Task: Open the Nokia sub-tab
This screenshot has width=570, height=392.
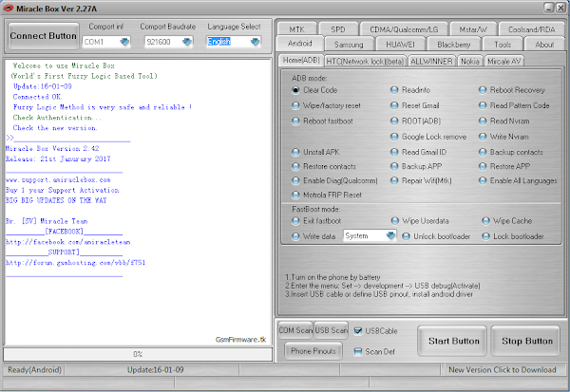Action: tap(470, 62)
